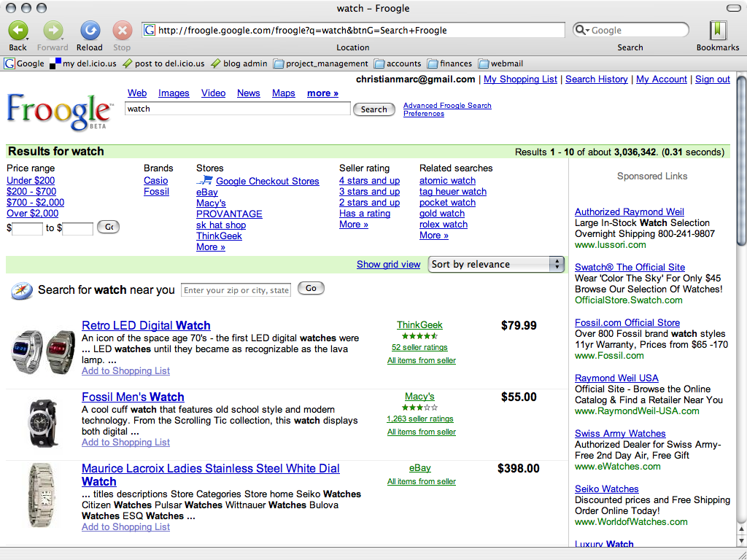Click the Forward navigation arrow icon
Viewport: 747px width, 560px height.
[x=53, y=31]
